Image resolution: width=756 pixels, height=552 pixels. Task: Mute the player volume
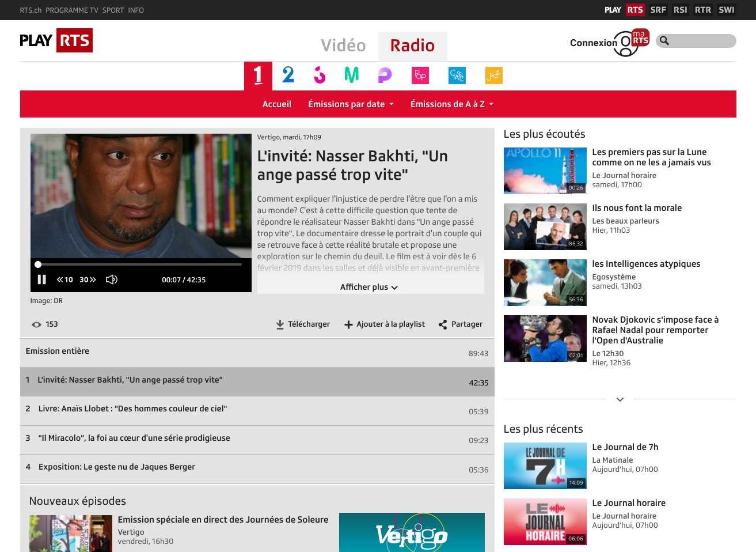pos(112,279)
